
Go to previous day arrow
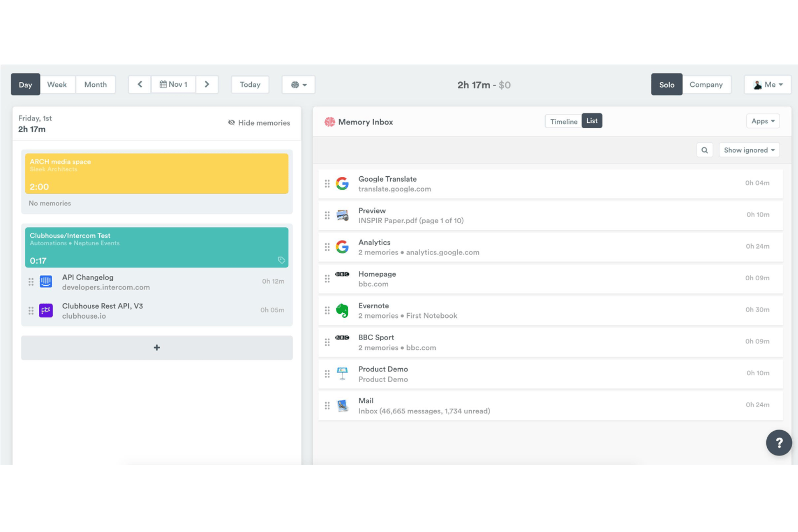point(140,85)
